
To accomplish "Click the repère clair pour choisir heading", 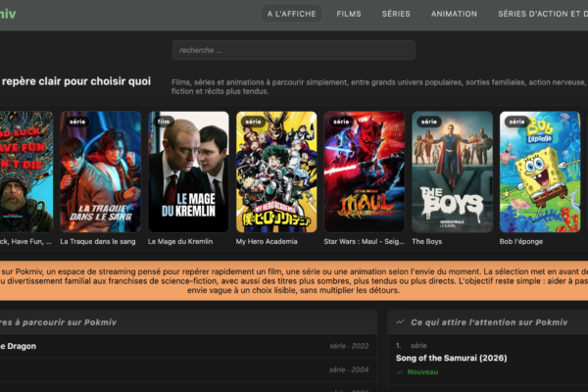I will (75, 81).
